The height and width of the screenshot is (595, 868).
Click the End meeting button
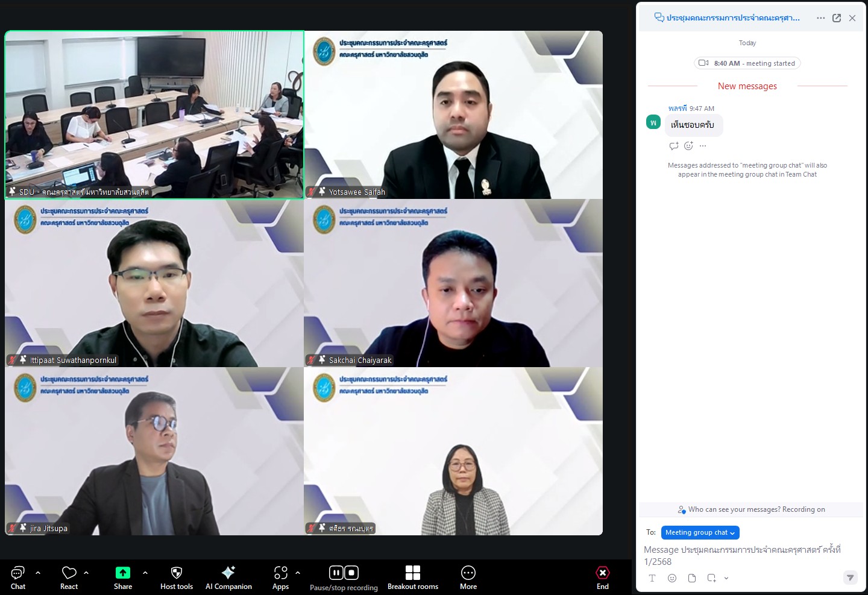click(x=602, y=573)
